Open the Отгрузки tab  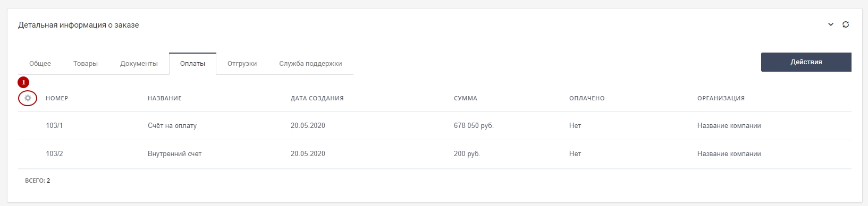[x=242, y=64]
